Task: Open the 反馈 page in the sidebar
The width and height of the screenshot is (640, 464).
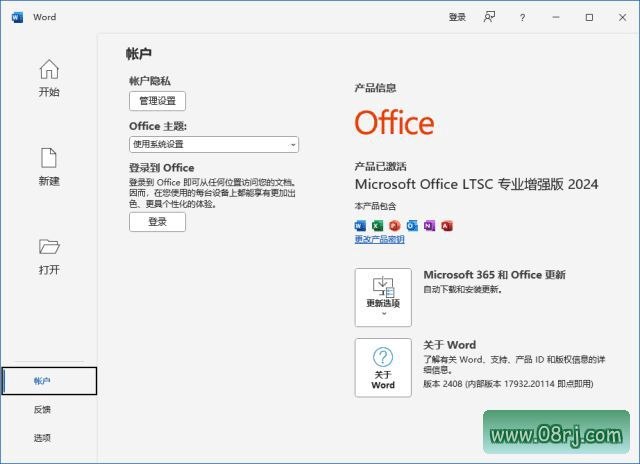Action: [42, 409]
